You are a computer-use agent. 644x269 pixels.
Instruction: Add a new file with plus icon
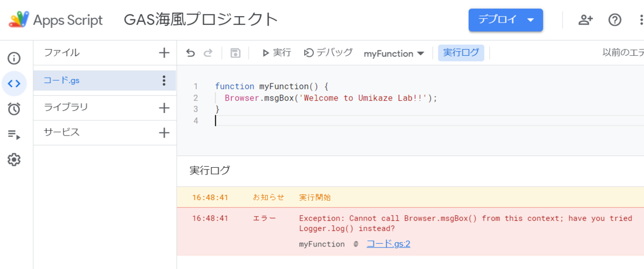point(164,53)
